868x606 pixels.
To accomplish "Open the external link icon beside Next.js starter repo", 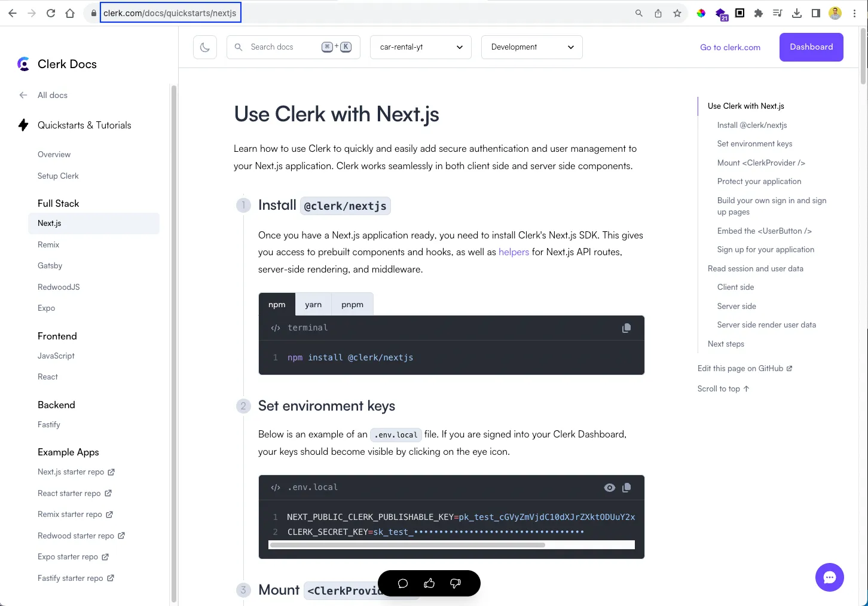I will point(111,472).
